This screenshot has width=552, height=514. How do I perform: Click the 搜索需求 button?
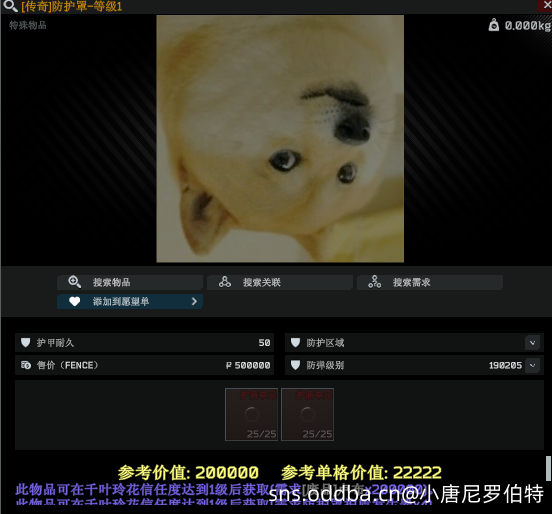430,282
